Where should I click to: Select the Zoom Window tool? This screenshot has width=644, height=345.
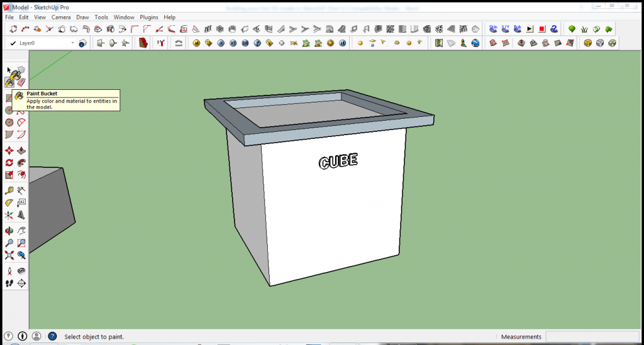[21, 243]
